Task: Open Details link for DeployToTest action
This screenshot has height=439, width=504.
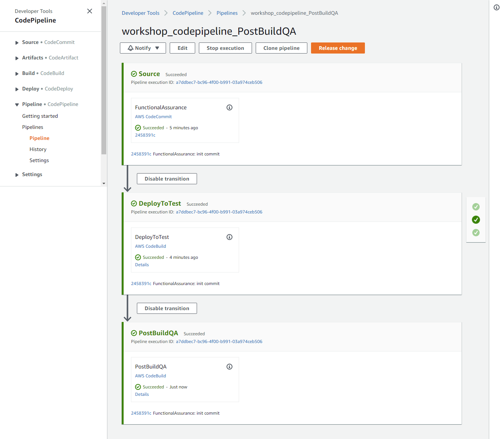Action: (142, 265)
